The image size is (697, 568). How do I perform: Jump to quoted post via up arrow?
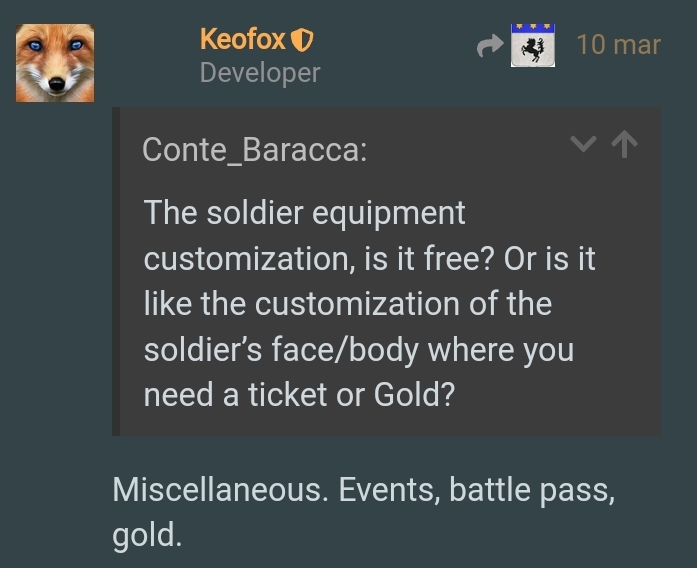coord(624,145)
